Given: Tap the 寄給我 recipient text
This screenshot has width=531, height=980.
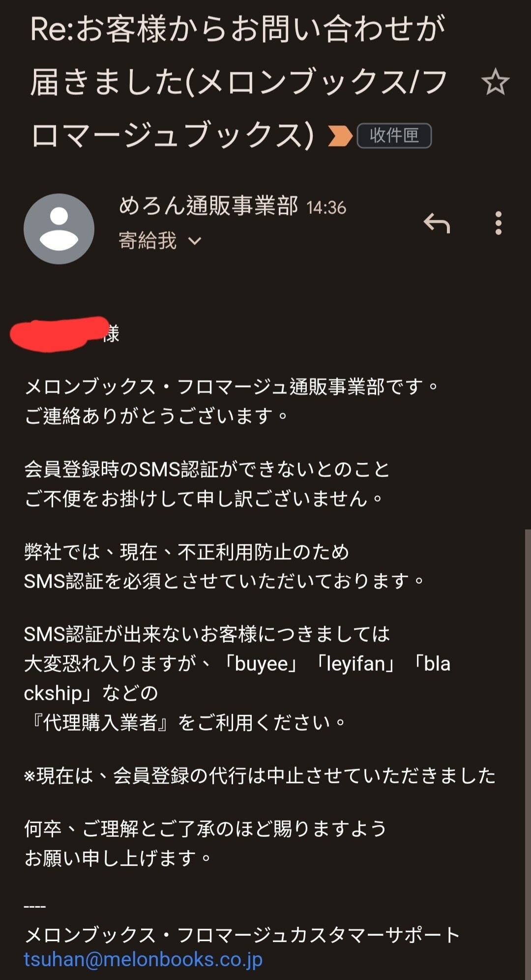Looking at the screenshot, I should pos(147,241).
